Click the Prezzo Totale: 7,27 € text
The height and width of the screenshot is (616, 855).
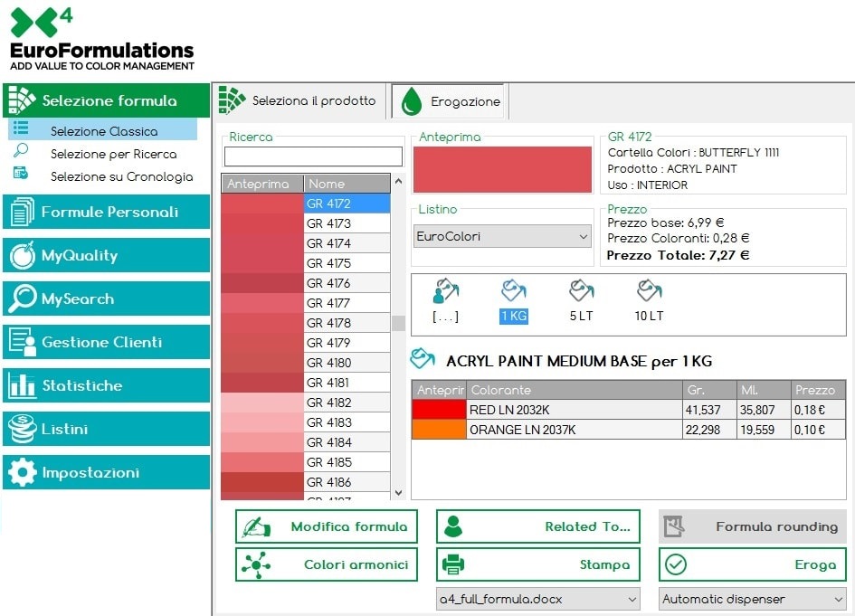pos(679,255)
